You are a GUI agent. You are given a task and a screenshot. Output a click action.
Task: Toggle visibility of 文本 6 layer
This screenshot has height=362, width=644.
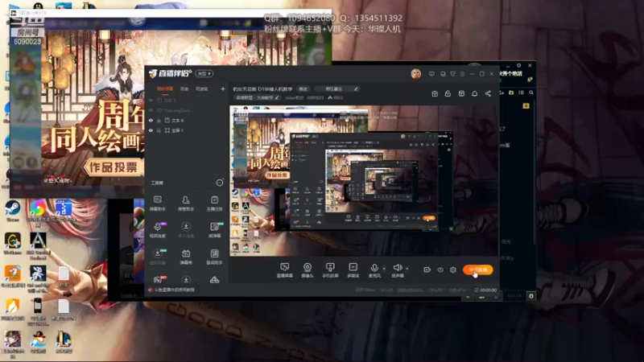click(x=151, y=120)
